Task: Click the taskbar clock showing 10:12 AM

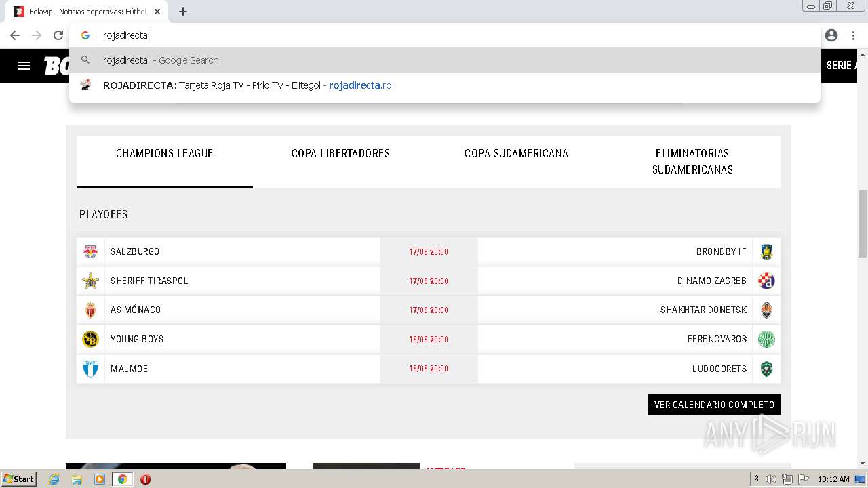Action: tap(833, 479)
